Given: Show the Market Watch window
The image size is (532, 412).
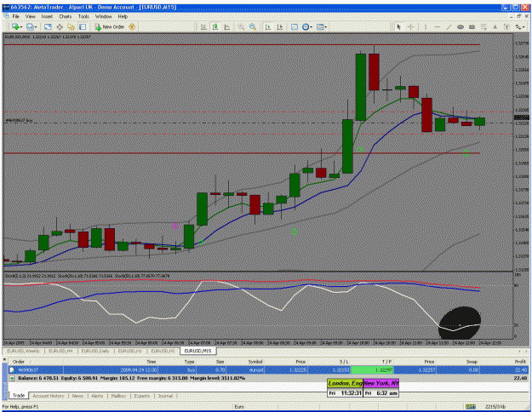Looking at the screenshot, I should coord(48,26).
